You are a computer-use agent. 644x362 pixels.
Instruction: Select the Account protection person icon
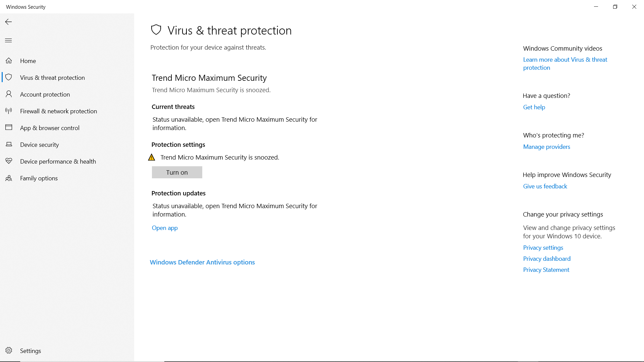tap(9, 94)
